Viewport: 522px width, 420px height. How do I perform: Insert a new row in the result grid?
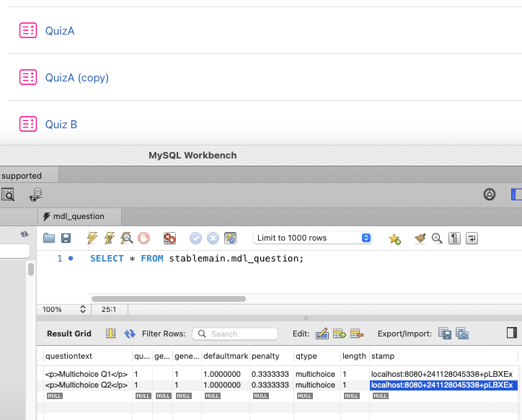(x=340, y=334)
